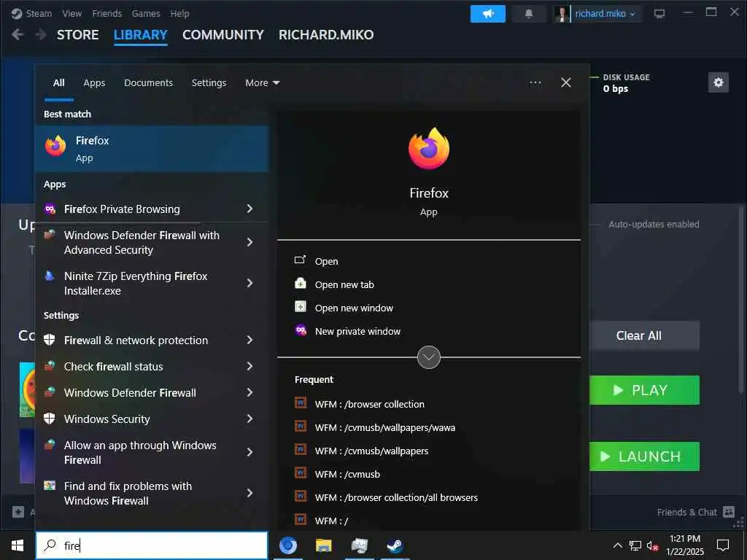Viewport: 747px width, 560px height.
Task: Expand Check firewall status arrow
Action: click(249, 366)
